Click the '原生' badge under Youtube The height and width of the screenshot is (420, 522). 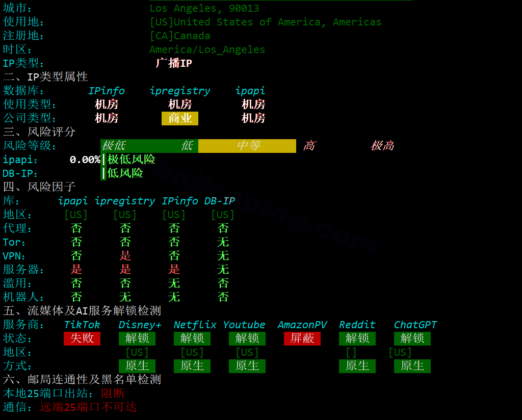click(247, 366)
